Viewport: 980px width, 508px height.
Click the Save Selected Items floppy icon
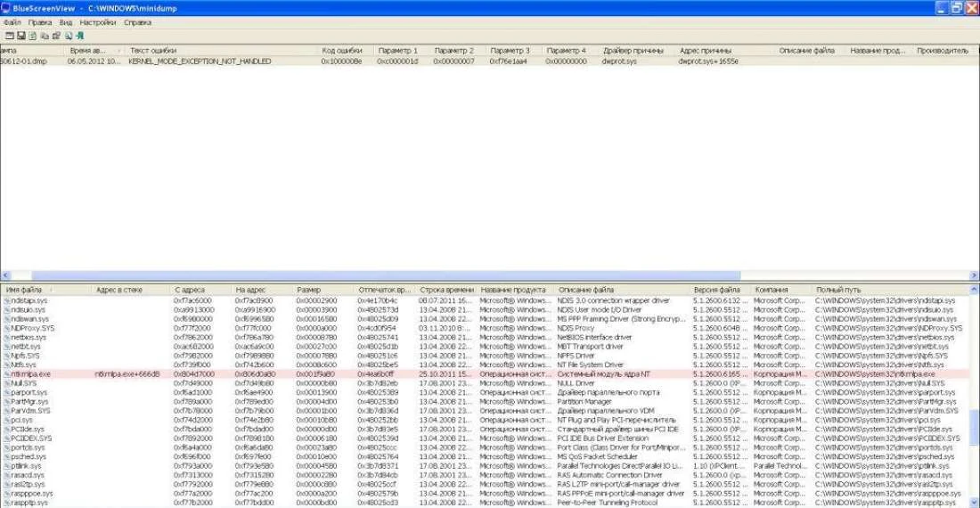(x=21, y=37)
